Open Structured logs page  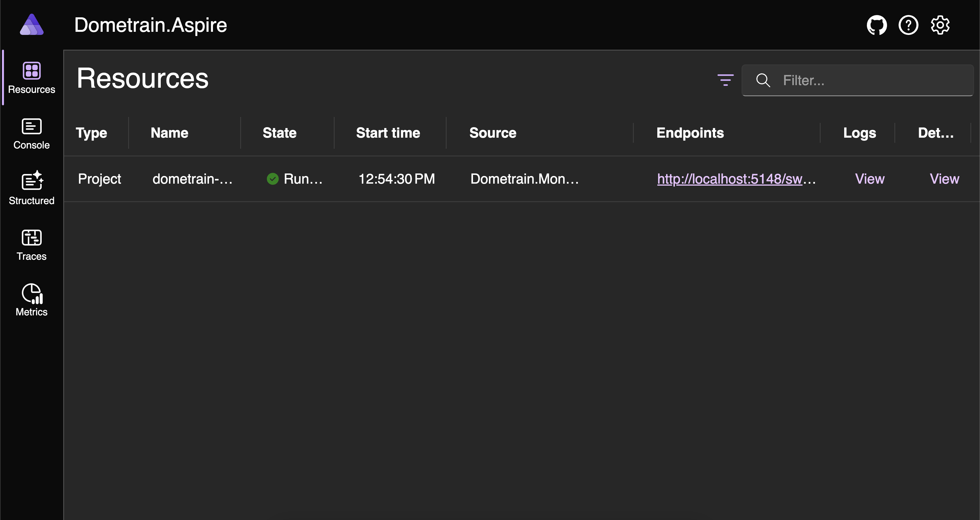point(31,189)
